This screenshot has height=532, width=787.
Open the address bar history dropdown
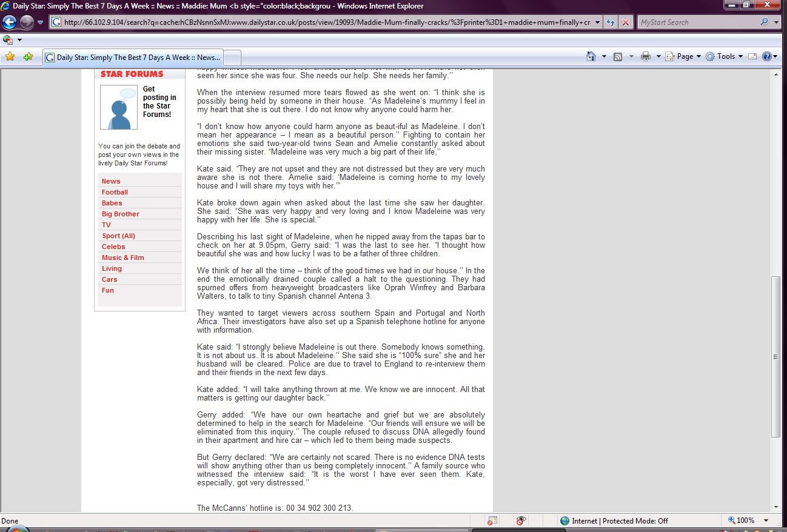[598, 22]
